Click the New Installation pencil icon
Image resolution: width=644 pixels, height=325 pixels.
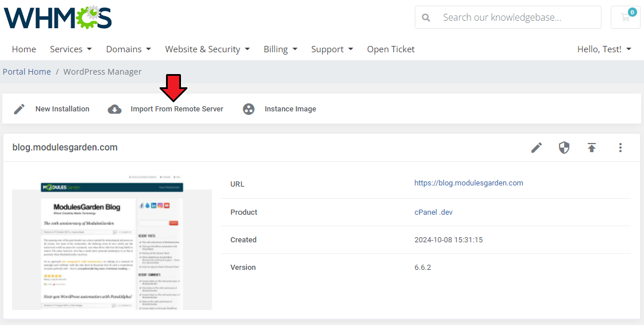pos(20,109)
